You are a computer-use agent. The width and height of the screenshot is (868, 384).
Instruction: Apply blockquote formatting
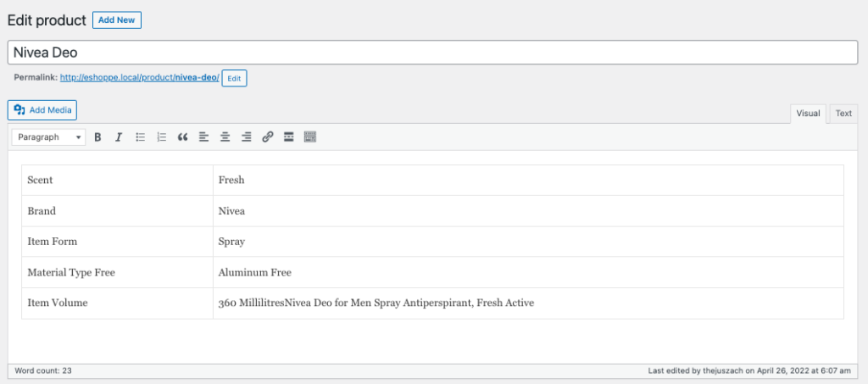tap(182, 136)
